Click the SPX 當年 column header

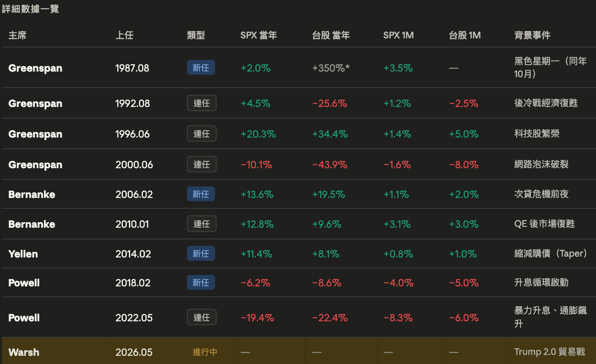pyautogui.click(x=259, y=35)
